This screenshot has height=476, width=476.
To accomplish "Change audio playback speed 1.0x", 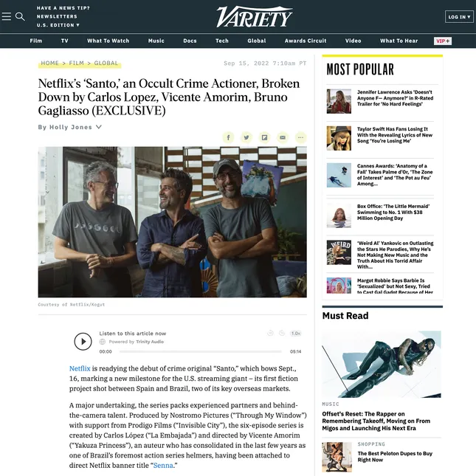I will click(x=296, y=334).
